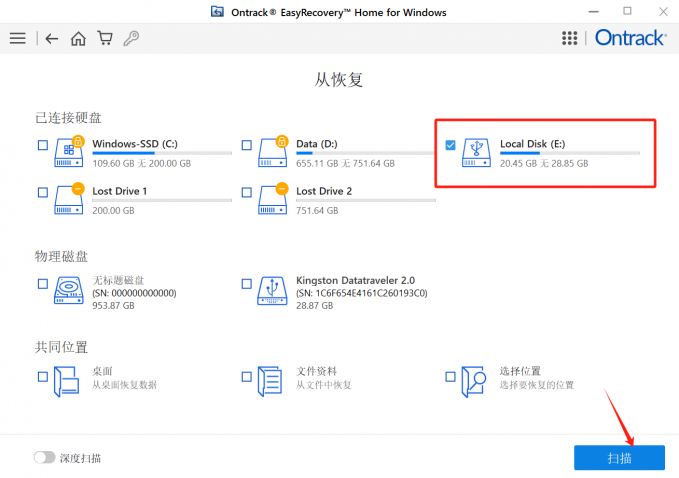Click the 桌面 desktop location icon

point(67,381)
